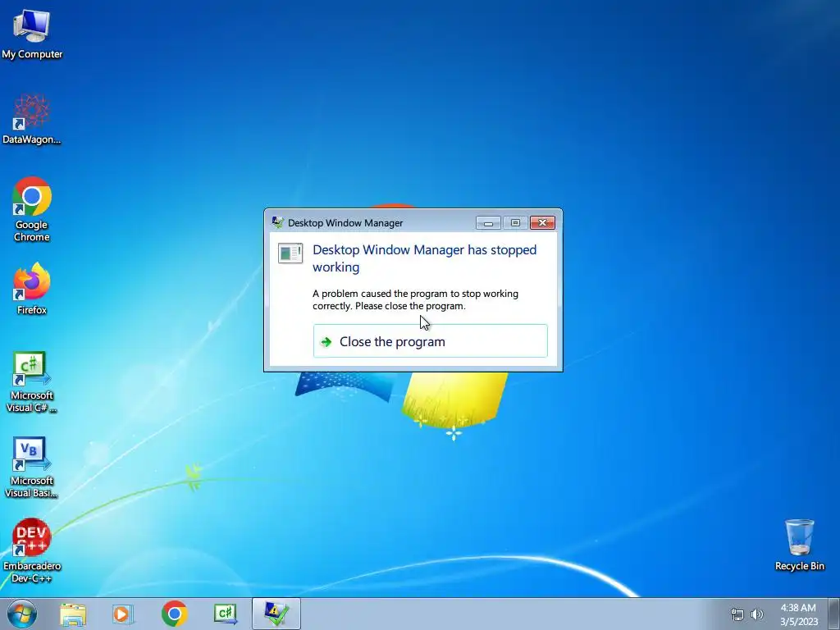Open Visual C# from the taskbar
This screenshot has height=630, width=840.
pos(226,614)
